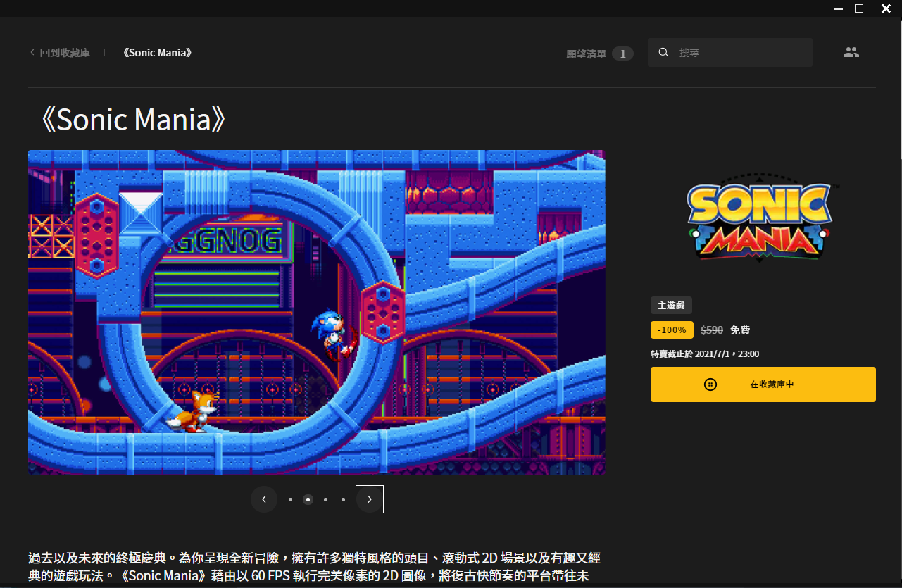Click the 主遊戲 tag
Viewport: 902px width, 588px height.
671,306
